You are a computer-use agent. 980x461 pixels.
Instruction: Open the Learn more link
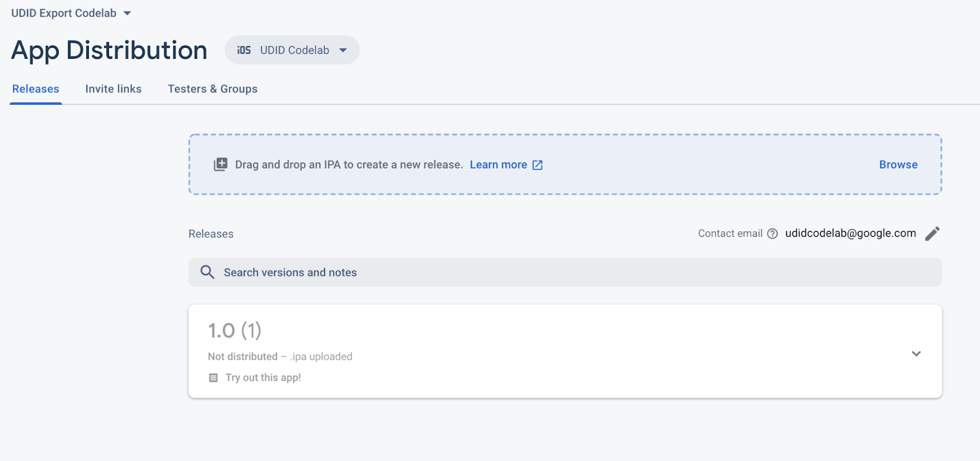[498, 164]
